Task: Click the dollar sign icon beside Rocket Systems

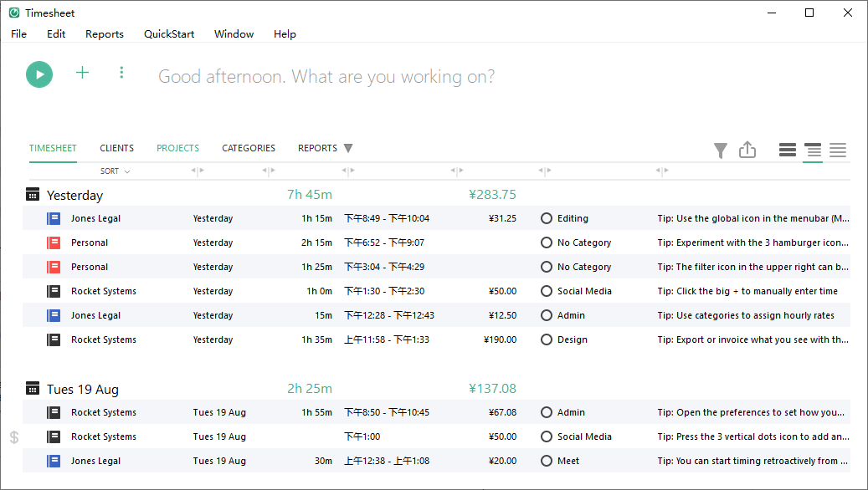Action: pyautogui.click(x=14, y=437)
